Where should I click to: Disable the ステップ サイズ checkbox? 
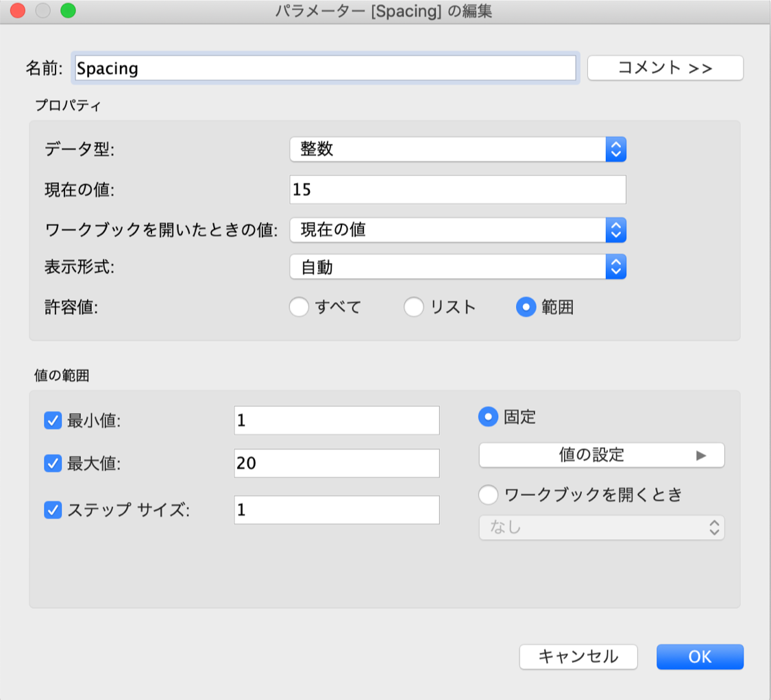(x=53, y=510)
